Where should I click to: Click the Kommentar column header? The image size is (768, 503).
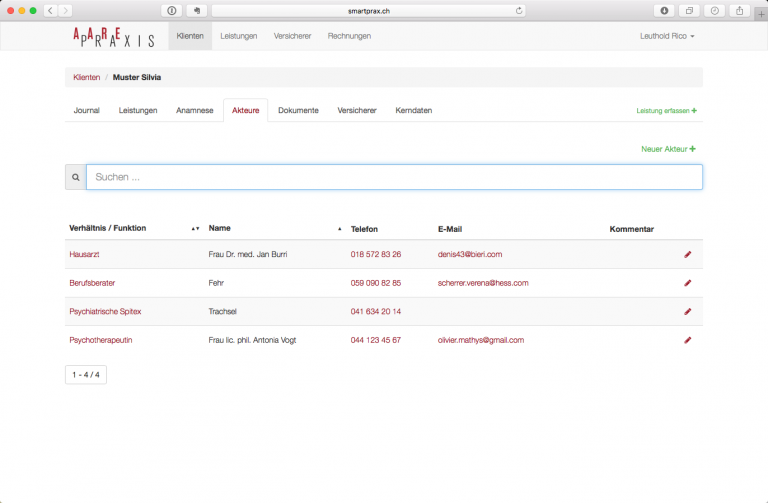point(631,229)
